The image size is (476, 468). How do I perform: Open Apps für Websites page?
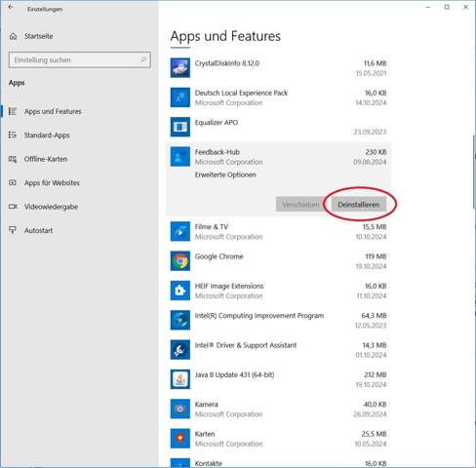(x=52, y=182)
